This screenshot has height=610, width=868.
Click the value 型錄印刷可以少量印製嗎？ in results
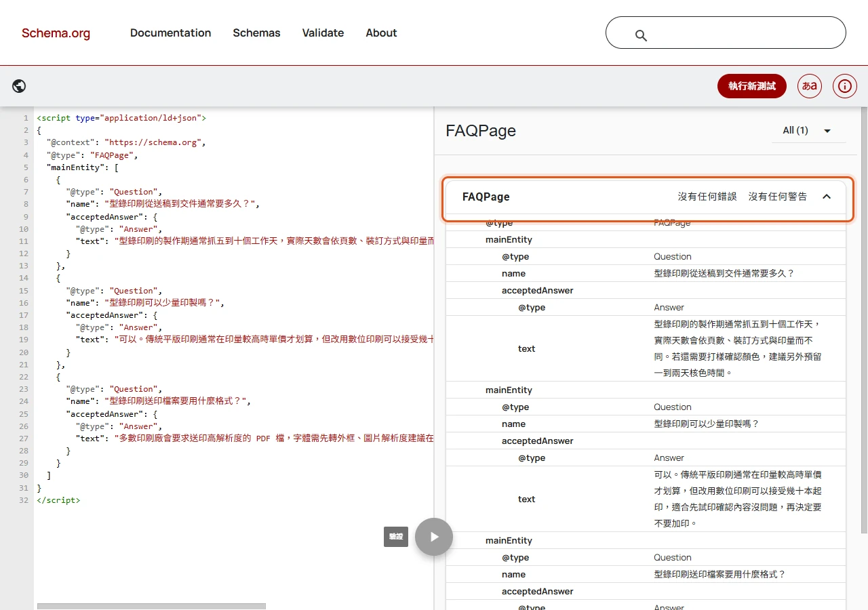click(707, 424)
